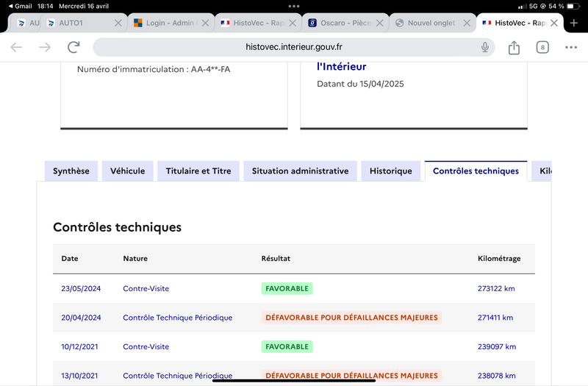Close the AUTO1 tab
The image size is (588, 386).
click(x=118, y=23)
